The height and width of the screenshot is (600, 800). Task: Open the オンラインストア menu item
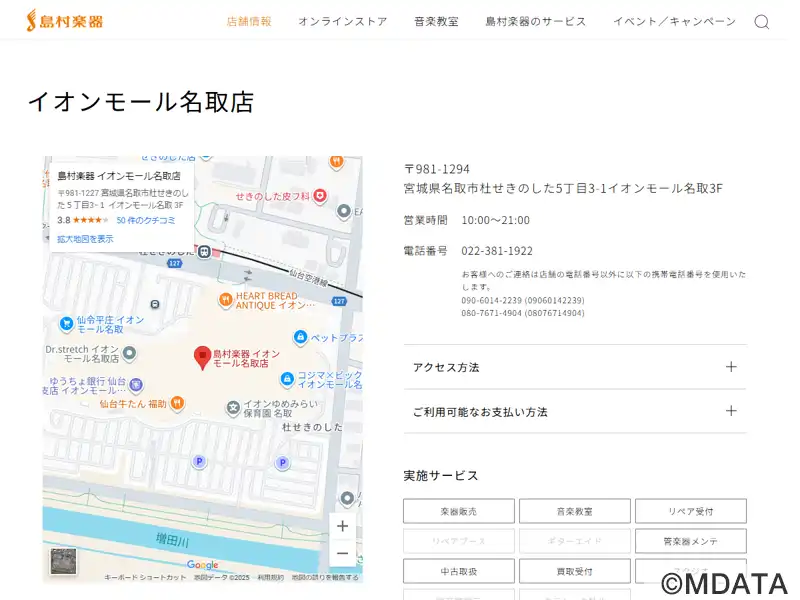click(342, 22)
